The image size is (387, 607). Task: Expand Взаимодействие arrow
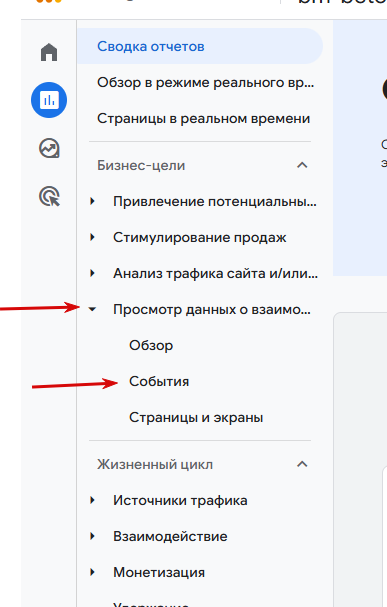click(x=92, y=536)
